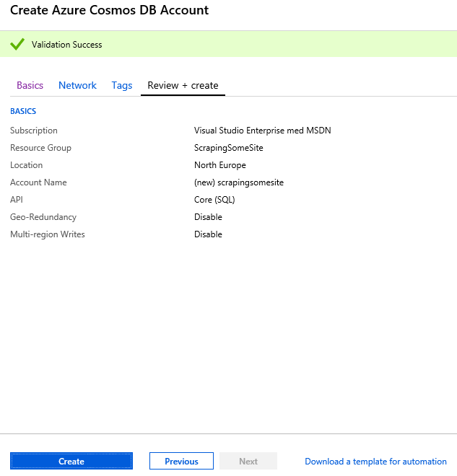457x476 pixels.
Task: Click the BASICS section heading
Action: click(23, 111)
